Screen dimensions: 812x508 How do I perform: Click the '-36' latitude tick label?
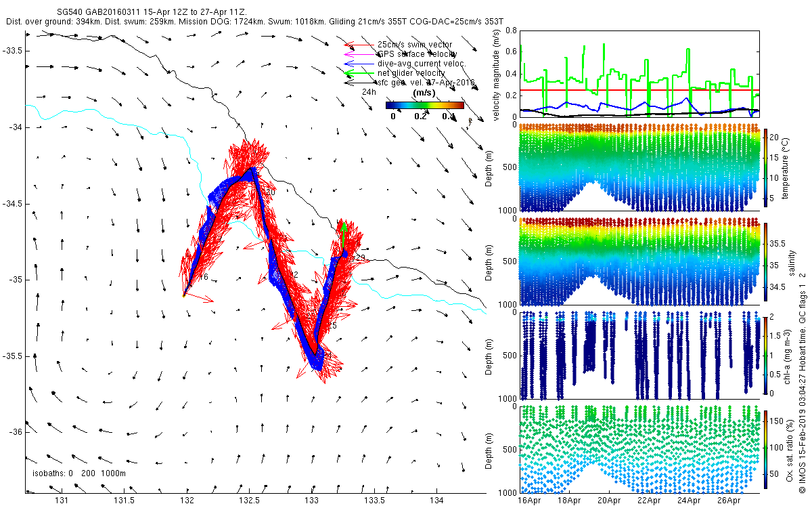pyautogui.click(x=15, y=432)
